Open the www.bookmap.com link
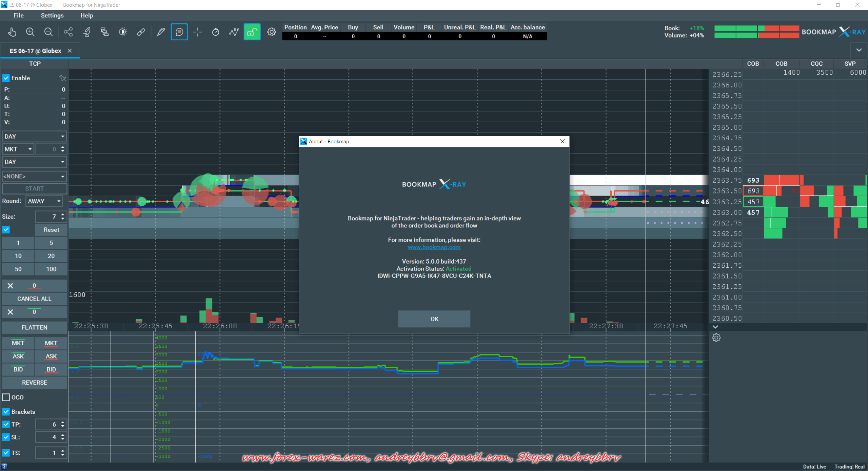Image resolution: width=868 pixels, height=471 pixels. [434, 247]
